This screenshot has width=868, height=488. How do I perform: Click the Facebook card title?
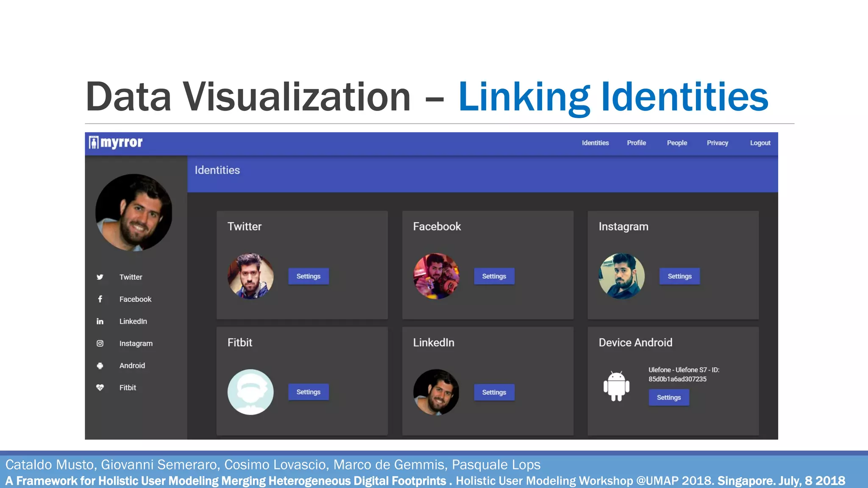click(437, 227)
